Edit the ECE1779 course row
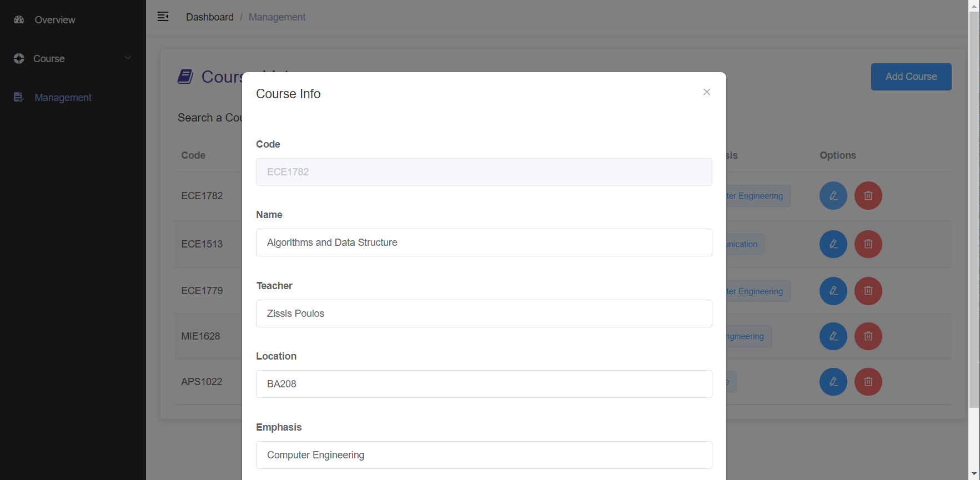The image size is (980, 480). point(833,291)
